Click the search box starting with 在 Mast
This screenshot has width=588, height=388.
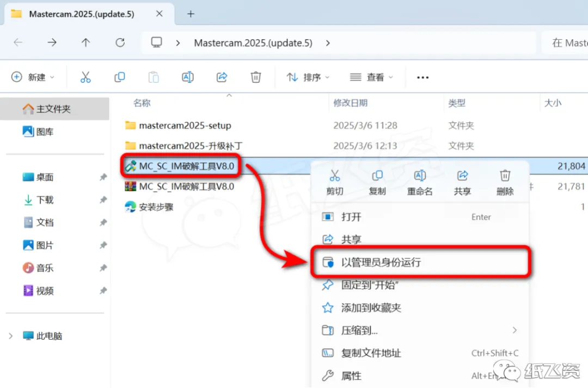566,43
